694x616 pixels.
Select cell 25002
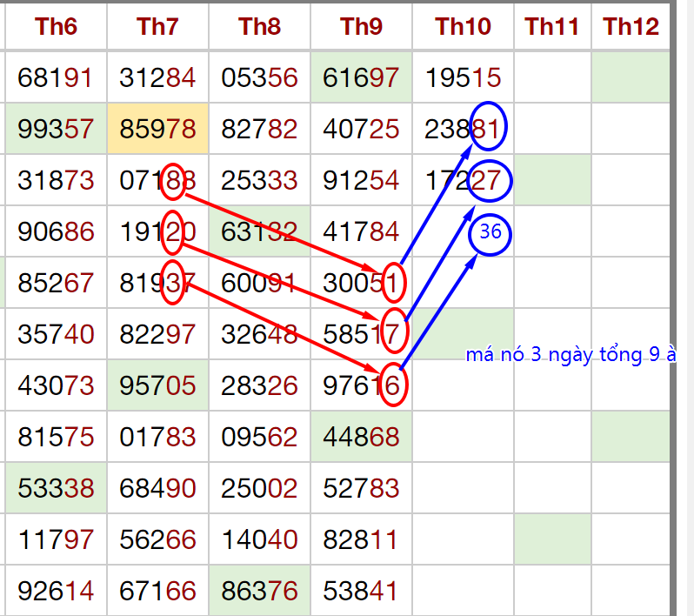(259, 488)
